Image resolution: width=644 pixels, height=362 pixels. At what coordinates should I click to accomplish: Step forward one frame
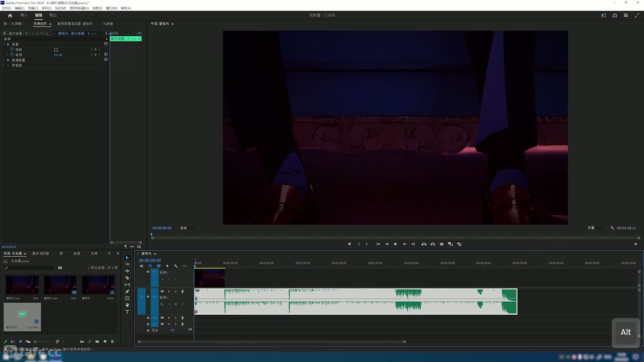(x=405, y=244)
